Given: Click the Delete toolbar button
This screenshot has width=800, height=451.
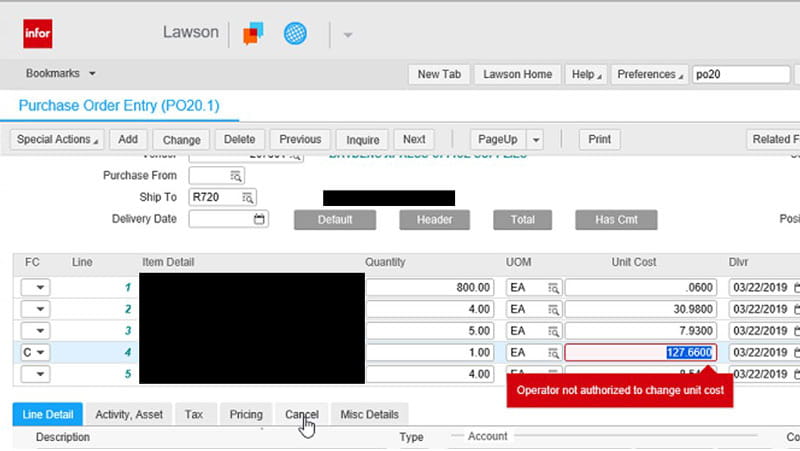Looking at the screenshot, I should click(239, 139).
